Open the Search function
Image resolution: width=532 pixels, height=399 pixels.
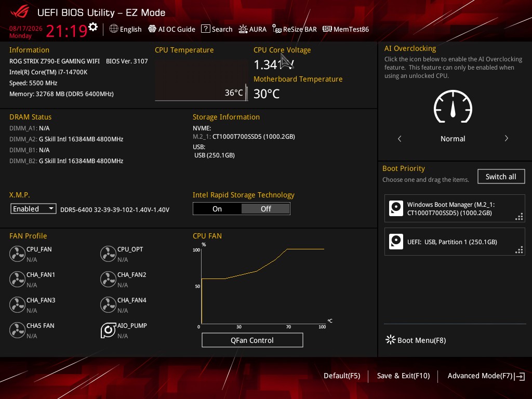[x=217, y=29]
